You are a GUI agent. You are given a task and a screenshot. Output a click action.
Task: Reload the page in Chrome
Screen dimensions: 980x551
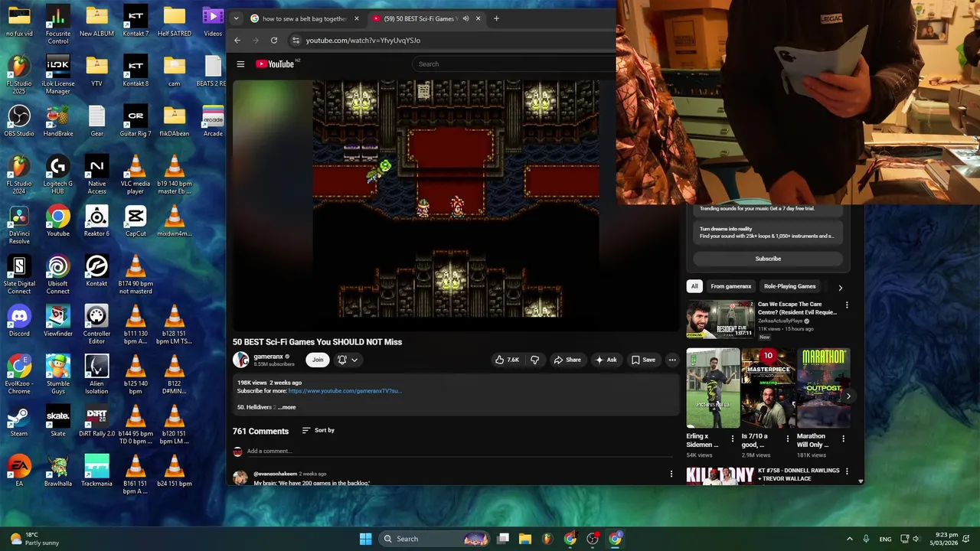point(274,41)
